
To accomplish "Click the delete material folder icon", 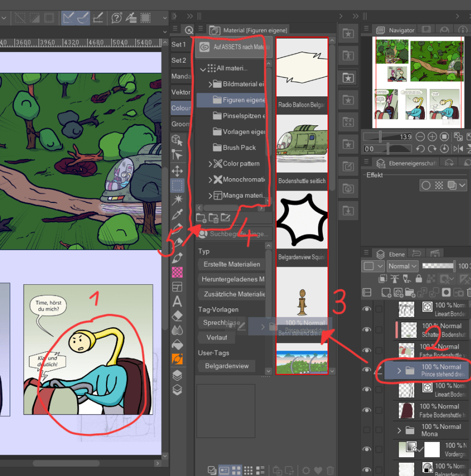I will tap(214, 218).
